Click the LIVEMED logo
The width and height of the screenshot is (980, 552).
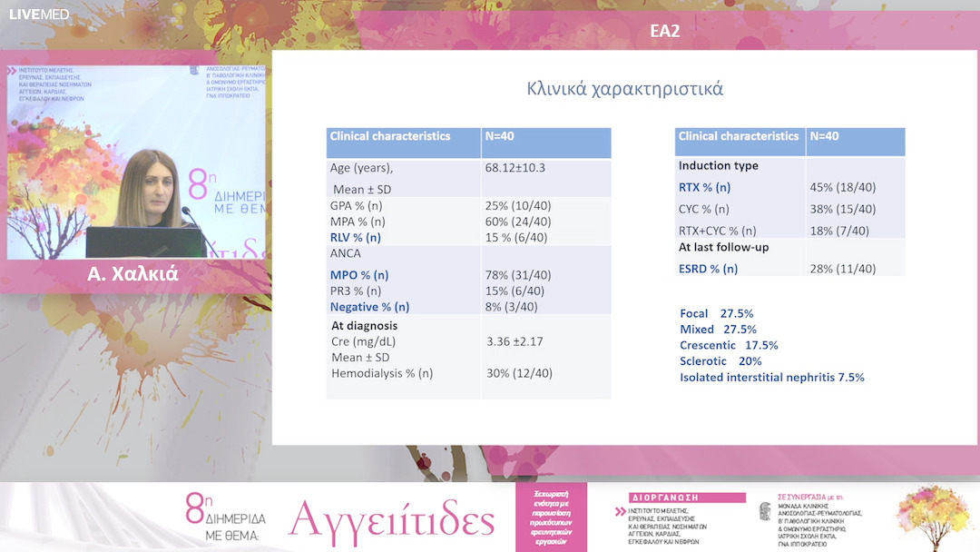click(37, 15)
